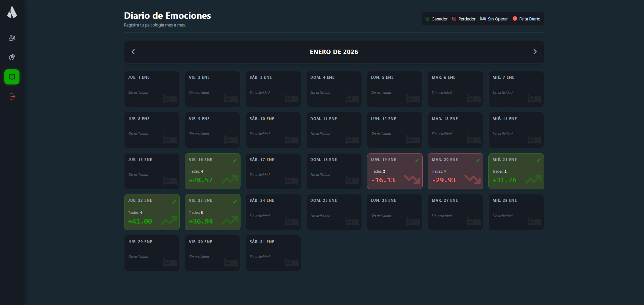Image resolution: width=644 pixels, height=305 pixels.
Task: Click the Falta Diario legend indicator
Action: pos(515,19)
